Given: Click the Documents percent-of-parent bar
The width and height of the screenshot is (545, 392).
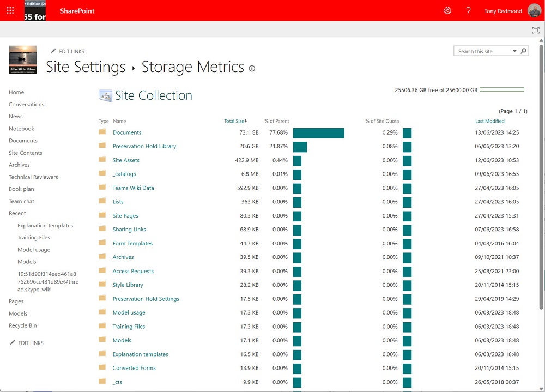Looking at the screenshot, I should [318, 133].
